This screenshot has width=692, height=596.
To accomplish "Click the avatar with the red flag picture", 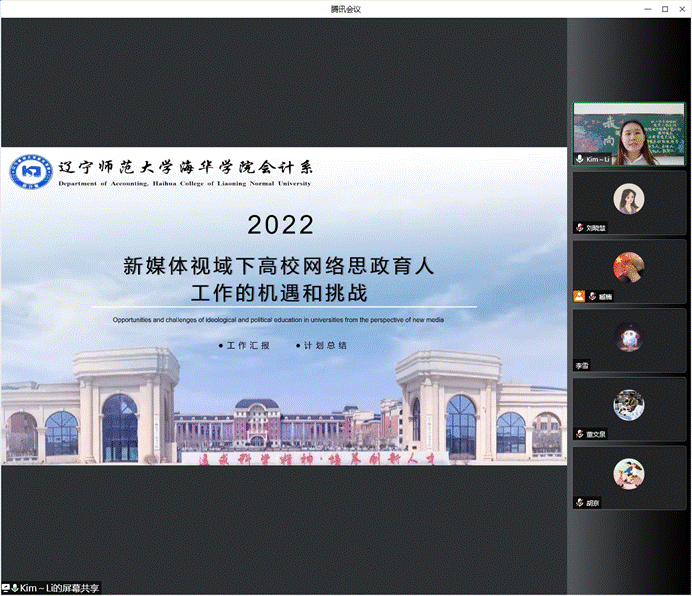I will coord(629,267).
